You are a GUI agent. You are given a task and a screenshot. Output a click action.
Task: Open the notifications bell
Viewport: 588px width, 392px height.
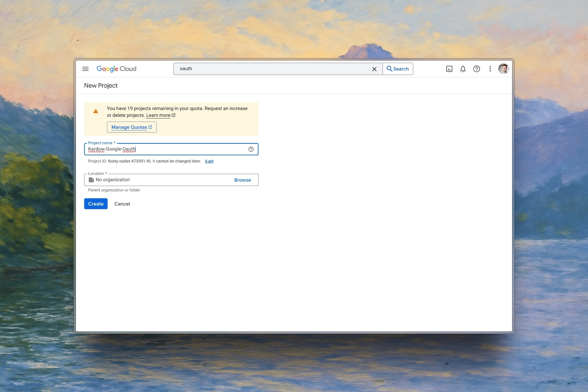tap(463, 69)
